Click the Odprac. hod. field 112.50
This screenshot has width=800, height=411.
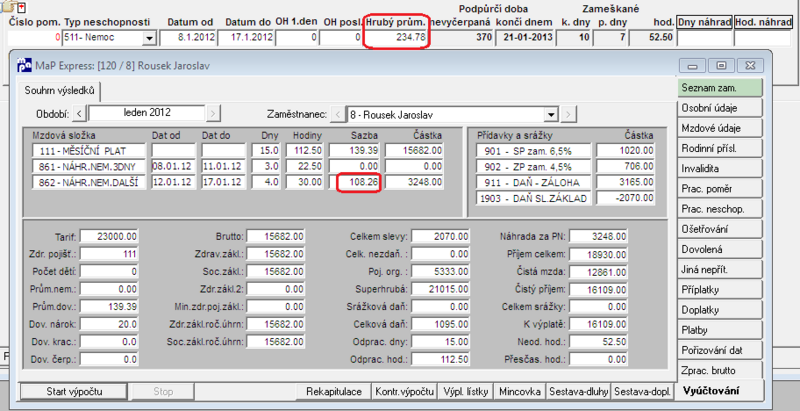tap(441, 359)
